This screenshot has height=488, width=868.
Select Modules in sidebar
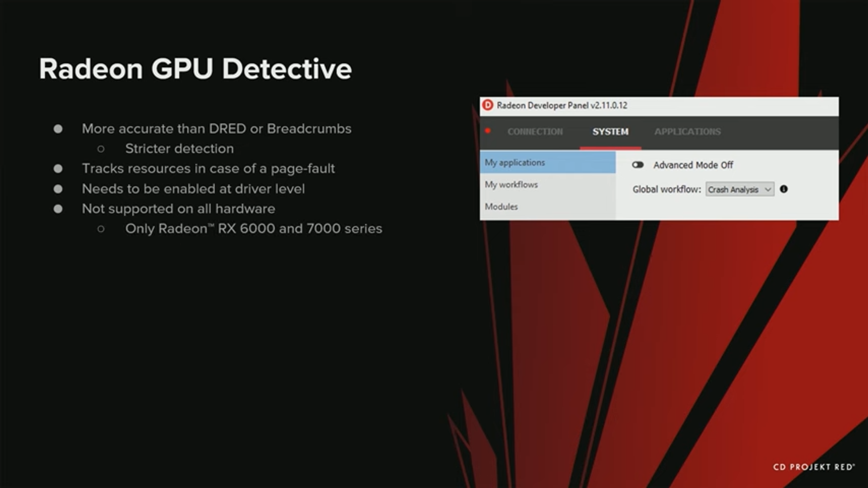pos(548,207)
